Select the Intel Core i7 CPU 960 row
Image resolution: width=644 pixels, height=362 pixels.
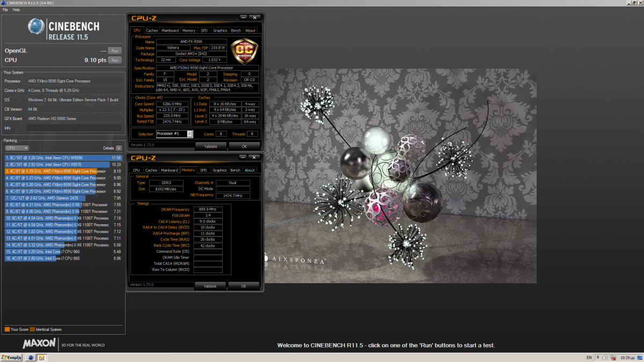(x=63, y=252)
